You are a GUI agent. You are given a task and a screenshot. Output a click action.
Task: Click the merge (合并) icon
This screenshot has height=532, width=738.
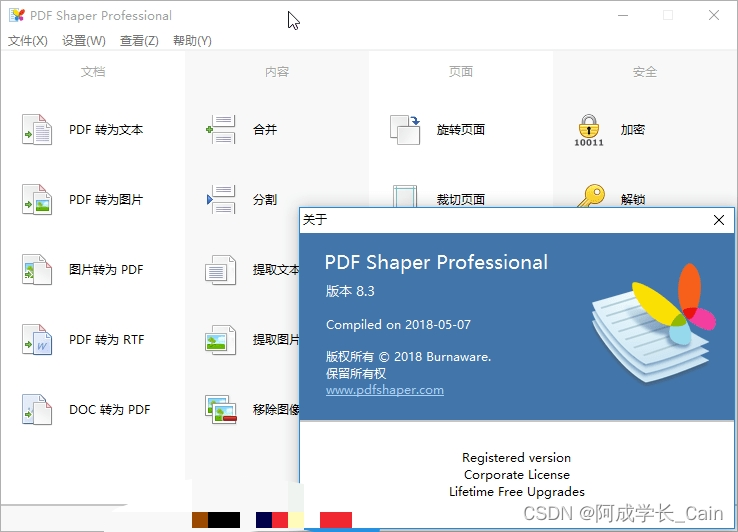221,129
